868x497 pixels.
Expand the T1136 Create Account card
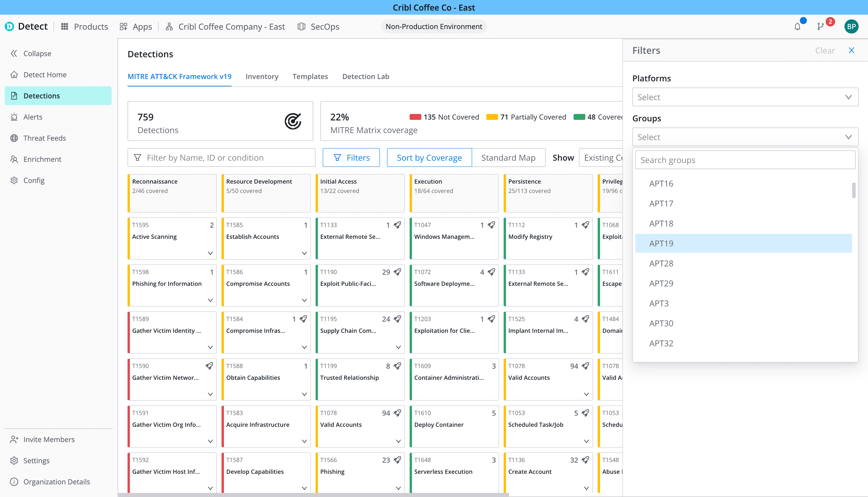(x=586, y=488)
